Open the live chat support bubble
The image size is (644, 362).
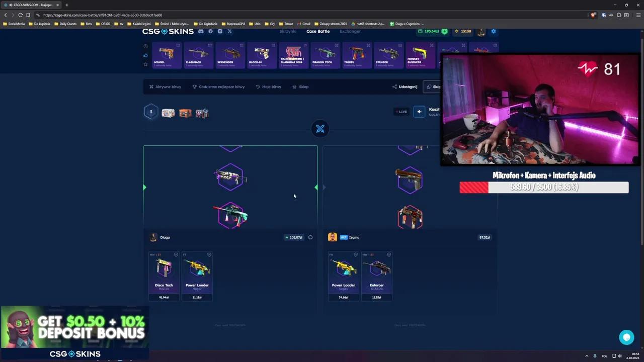(x=626, y=337)
